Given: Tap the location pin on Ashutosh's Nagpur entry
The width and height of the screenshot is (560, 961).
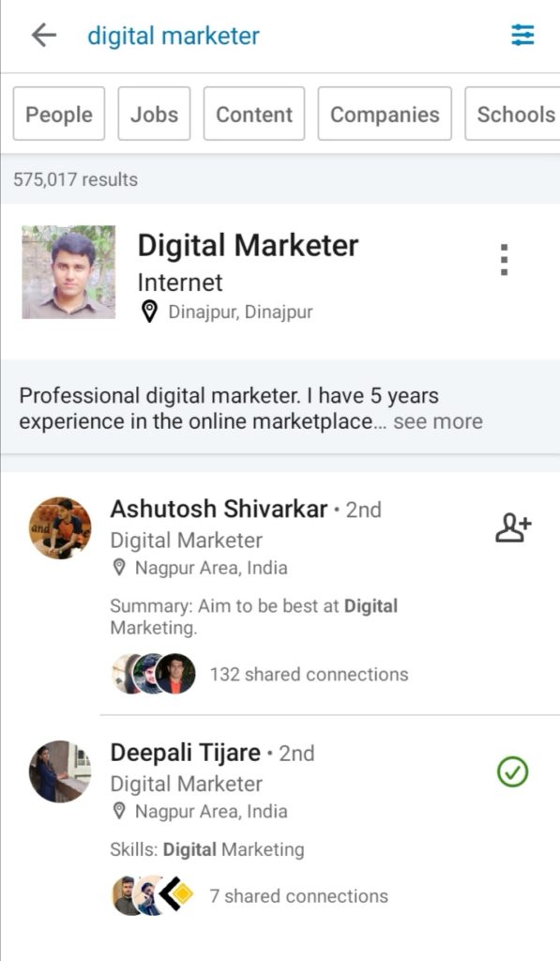Looking at the screenshot, I should coord(121,568).
